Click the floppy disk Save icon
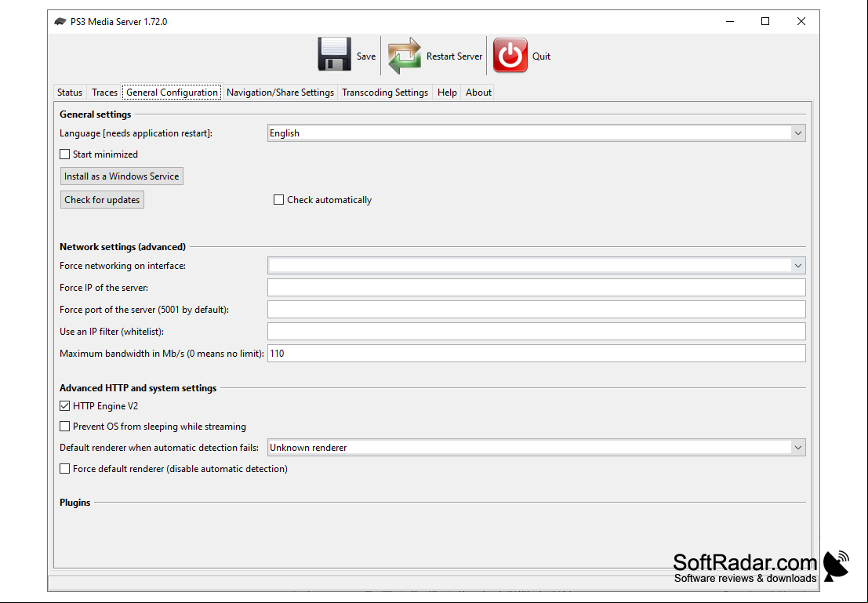Viewport: 868px width, 603px height. [x=334, y=54]
